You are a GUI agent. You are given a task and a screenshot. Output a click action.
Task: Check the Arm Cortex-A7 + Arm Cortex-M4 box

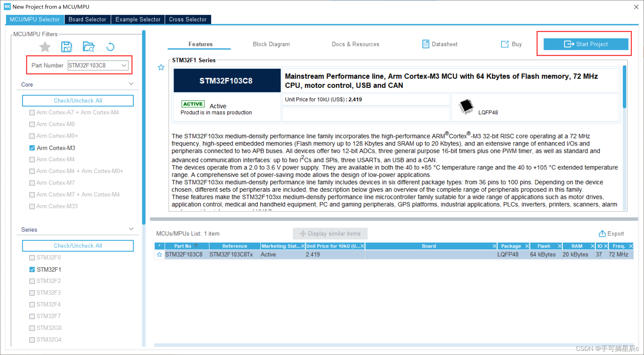click(32, 113)
